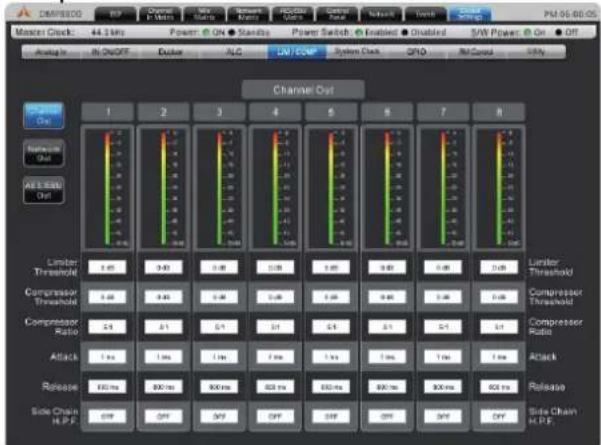
Task: Click the Network Out side button
Action: point(44,153)
